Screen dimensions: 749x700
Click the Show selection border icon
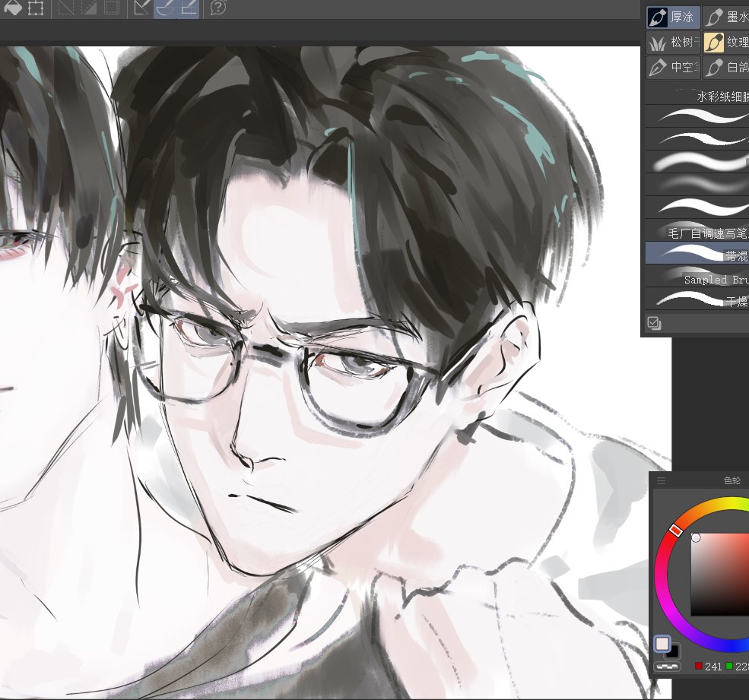click(113, 7)
